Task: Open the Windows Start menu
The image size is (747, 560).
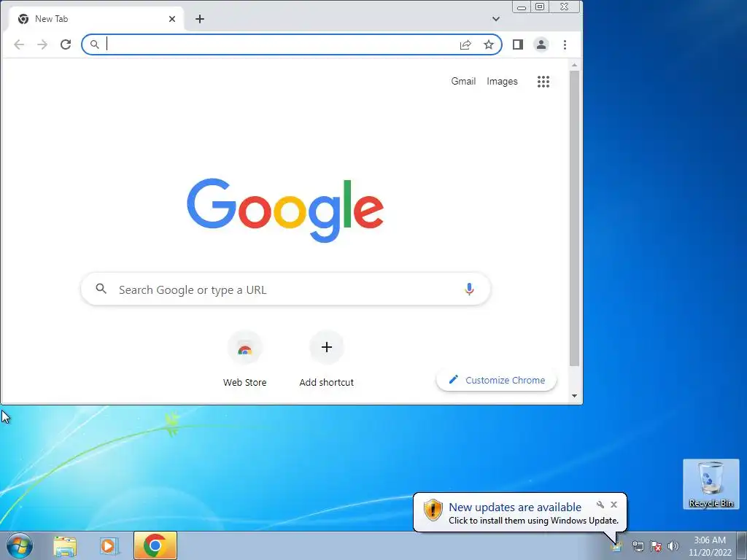Action: [20, 545]
